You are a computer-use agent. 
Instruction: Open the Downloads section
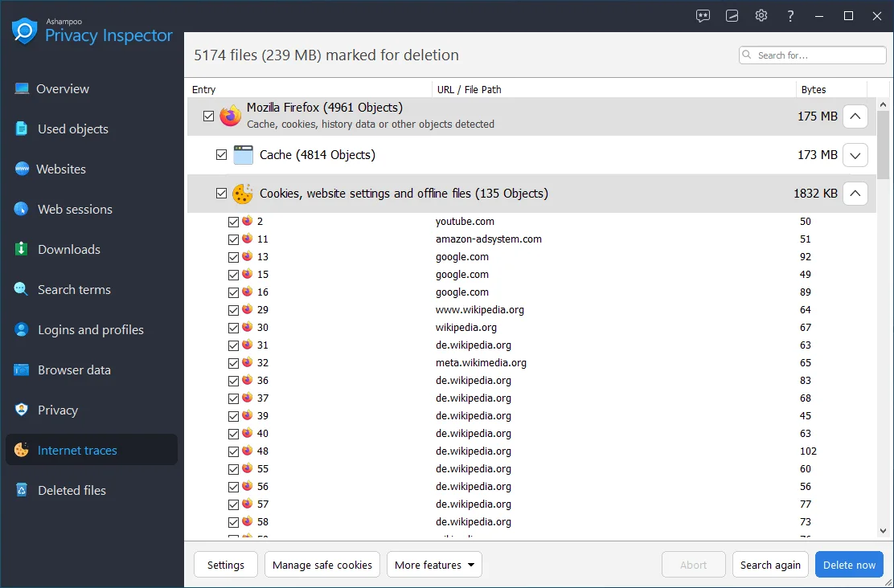(23, 249)
